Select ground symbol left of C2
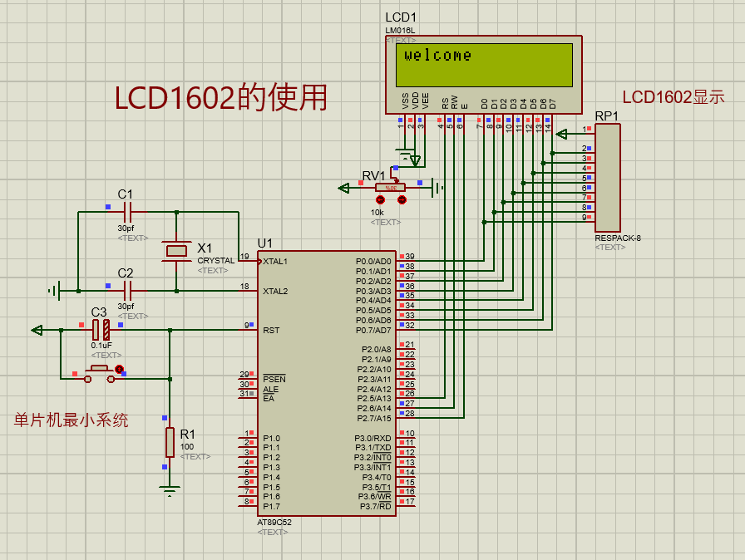The height and width of the screenshot is (560, 745). click(55, 291)
